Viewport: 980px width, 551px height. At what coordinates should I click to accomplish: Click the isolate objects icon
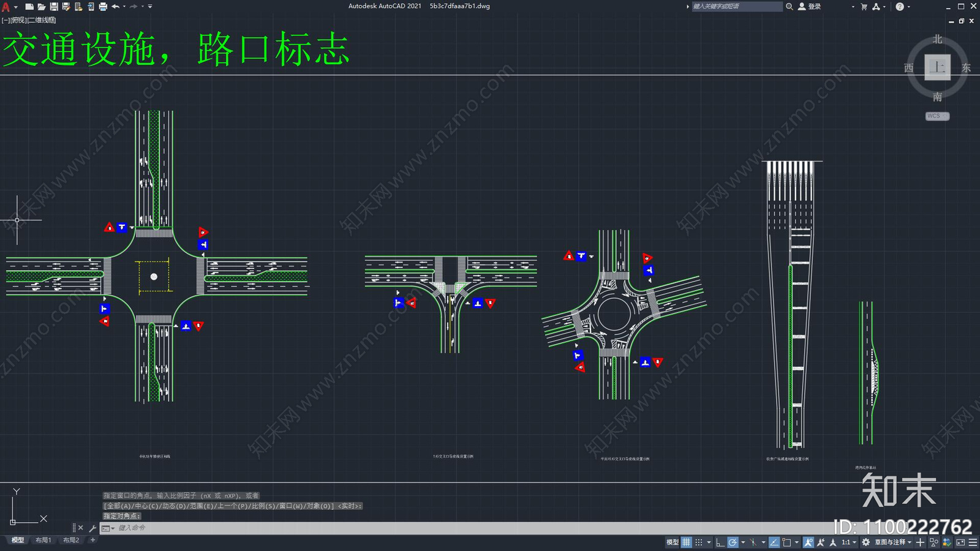pos(934,542)
